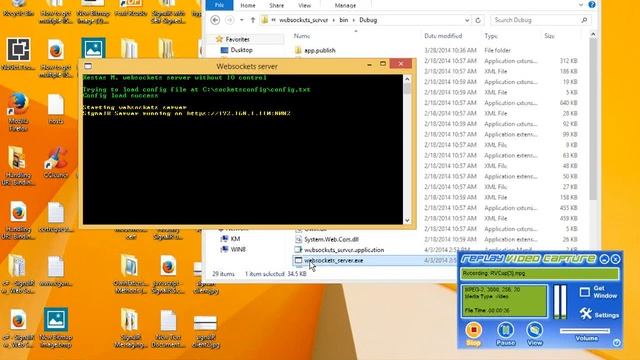Viewport: 640px width, 360px height.
Task: Switch to the Share ribbon tab
Action: 276,5
